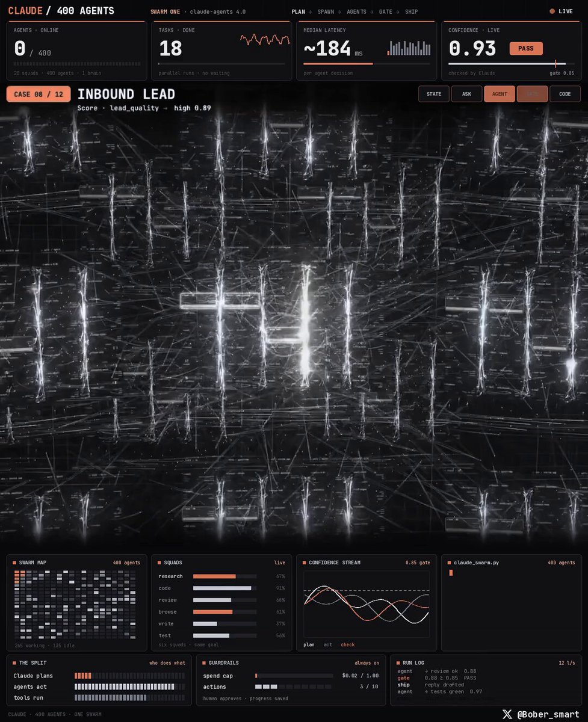Image resolution: width=588 pixels, height=722 pixels.
Task: Click the INBOUND LEAD case heading
Action: click(x=126, y=94)
